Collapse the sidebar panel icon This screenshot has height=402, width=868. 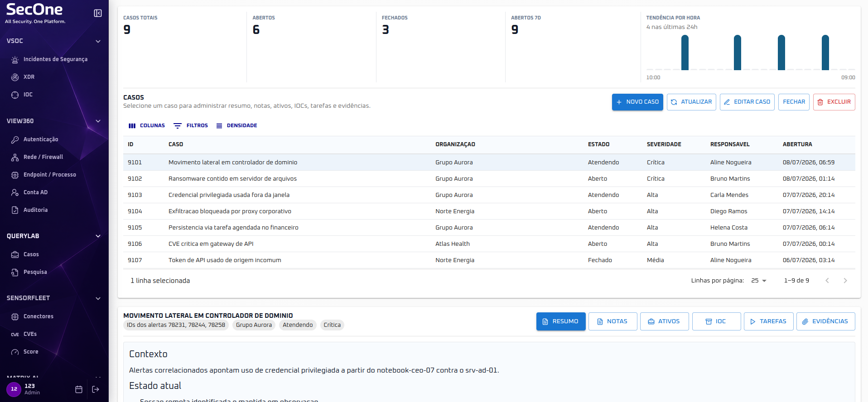click(98, 13)
